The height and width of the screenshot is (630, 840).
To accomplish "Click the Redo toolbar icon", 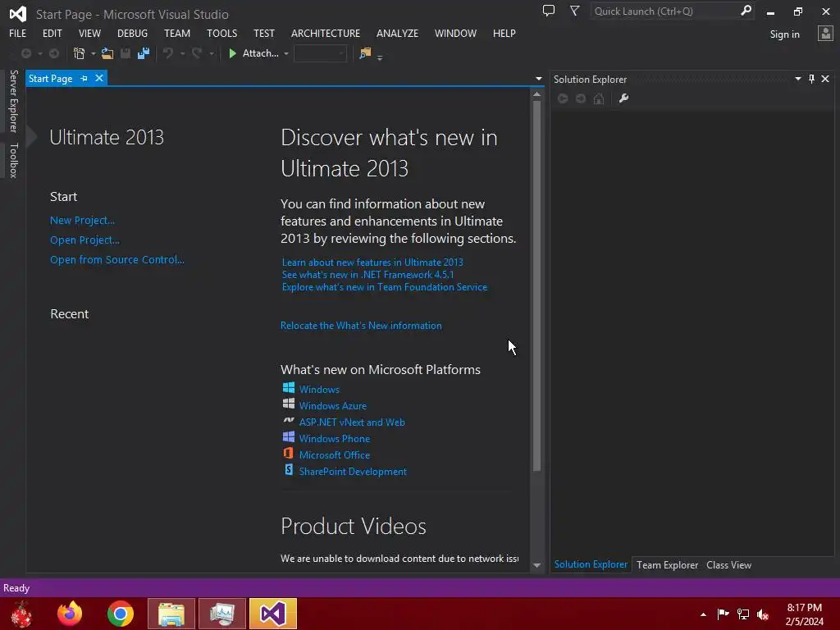I will point(197,53).
